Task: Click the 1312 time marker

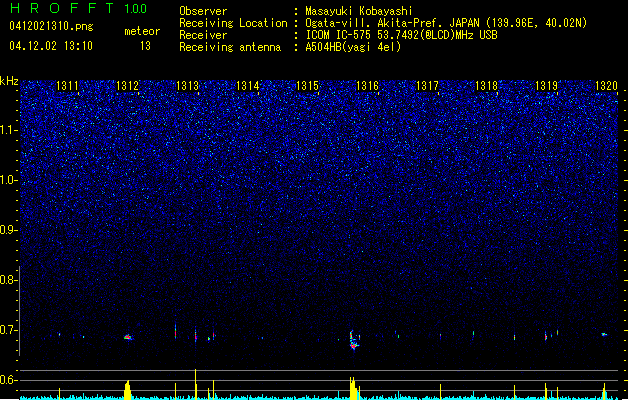Action: 127,86
